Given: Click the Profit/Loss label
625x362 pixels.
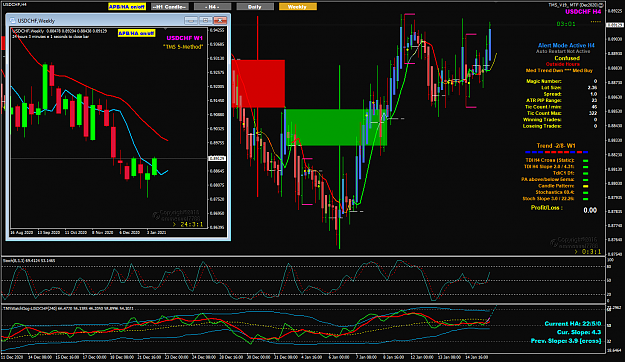Looking at the screenshot, I should click(546, 208).
